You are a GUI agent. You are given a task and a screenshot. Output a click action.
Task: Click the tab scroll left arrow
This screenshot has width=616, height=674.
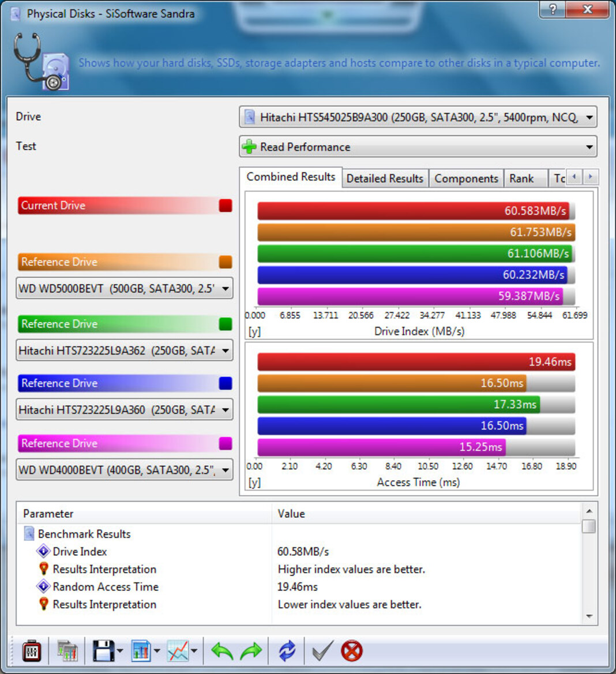[x=574, y=176]
